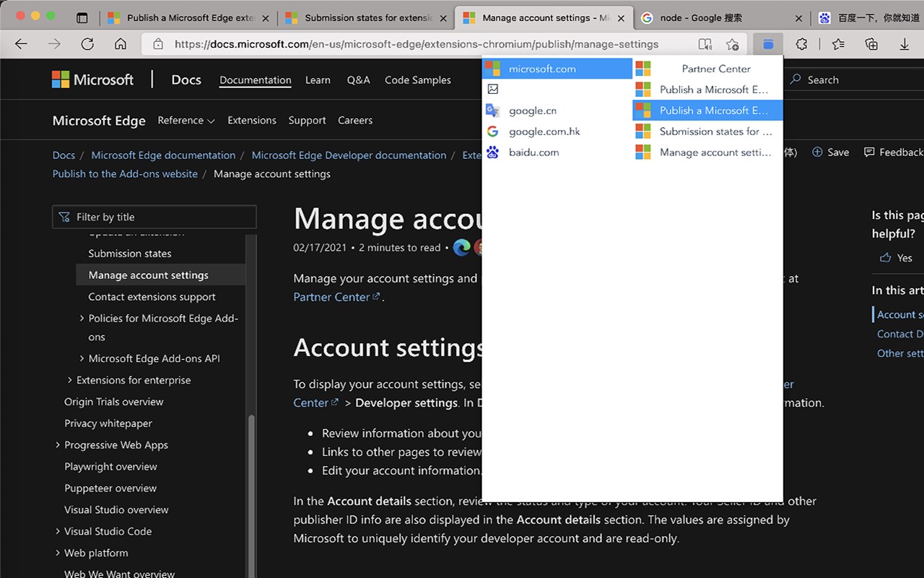Screen dimensions: 924x578
Task: Open 'Contact extensions support' in the sidebar
Action: [x=152, y=297]
